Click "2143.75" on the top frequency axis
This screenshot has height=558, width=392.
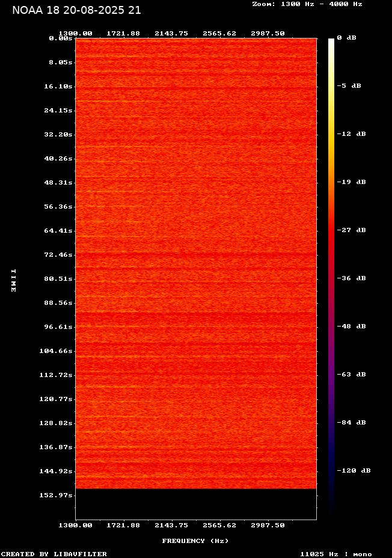tap(171, 34)
